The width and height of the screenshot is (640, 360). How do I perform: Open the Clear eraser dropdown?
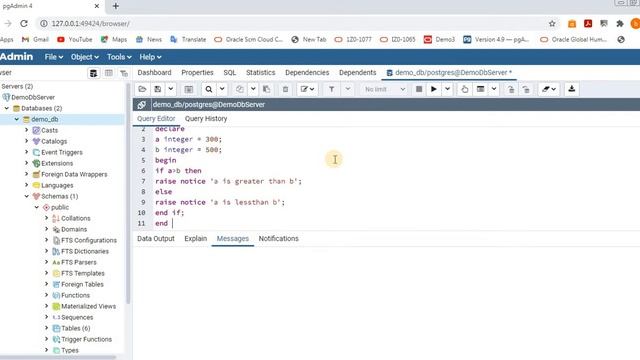pyautogui.click(x=549, y=89)
